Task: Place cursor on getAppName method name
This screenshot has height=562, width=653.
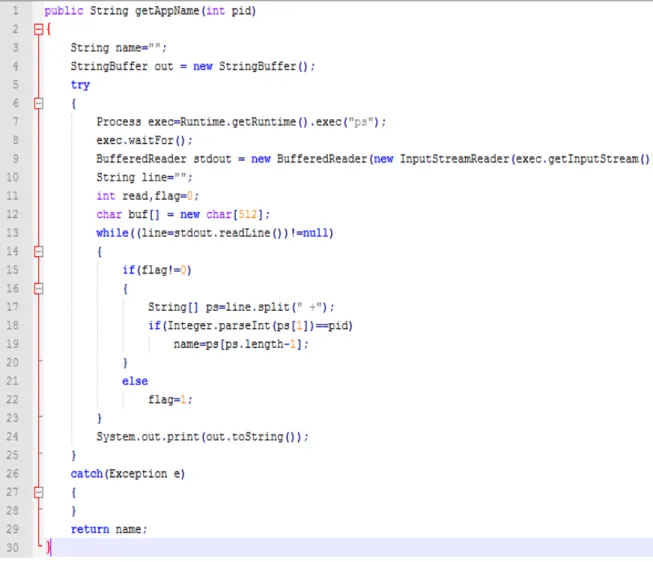Action: (167, 11)
